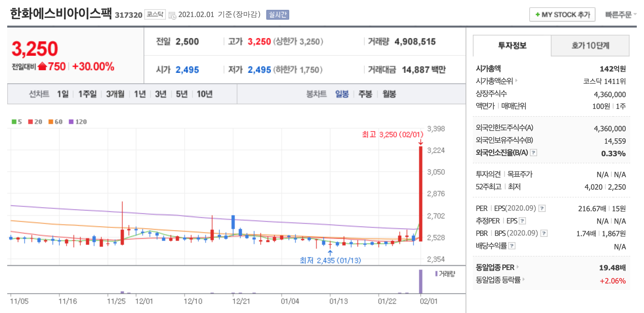Click the green 5-day moving average swatch

pyautogui.click(x=14, y=122)
